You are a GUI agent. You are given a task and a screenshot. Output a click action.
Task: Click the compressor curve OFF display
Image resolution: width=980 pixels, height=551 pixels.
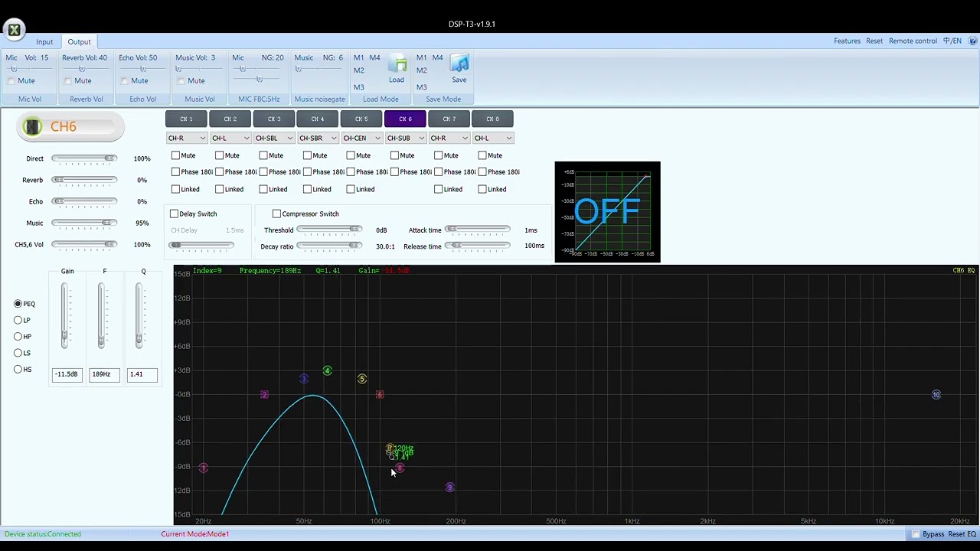(x=607, y=212)
